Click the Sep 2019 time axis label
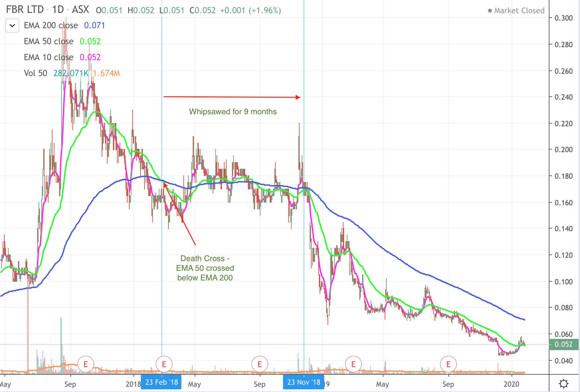 (448, 384)
